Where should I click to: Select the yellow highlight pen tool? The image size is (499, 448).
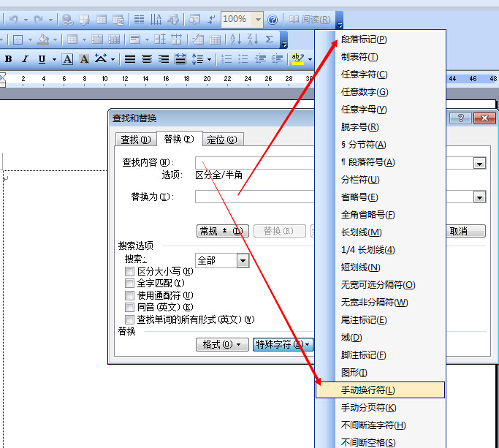pos(298,59)
